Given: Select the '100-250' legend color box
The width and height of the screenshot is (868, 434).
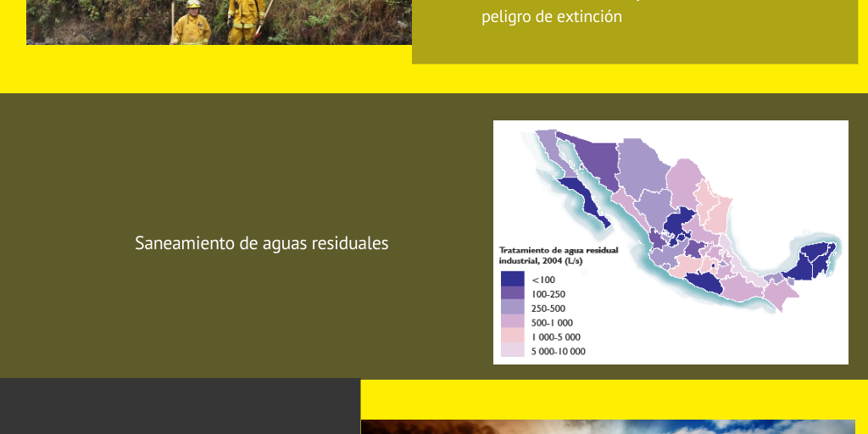Looking at the screenshot, I should 512,293.
